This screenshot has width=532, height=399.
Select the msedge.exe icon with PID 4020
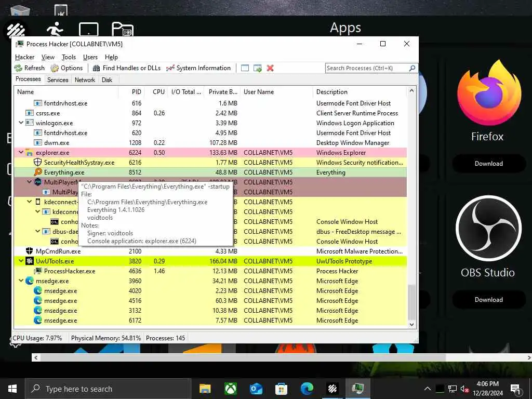(37, 291)
